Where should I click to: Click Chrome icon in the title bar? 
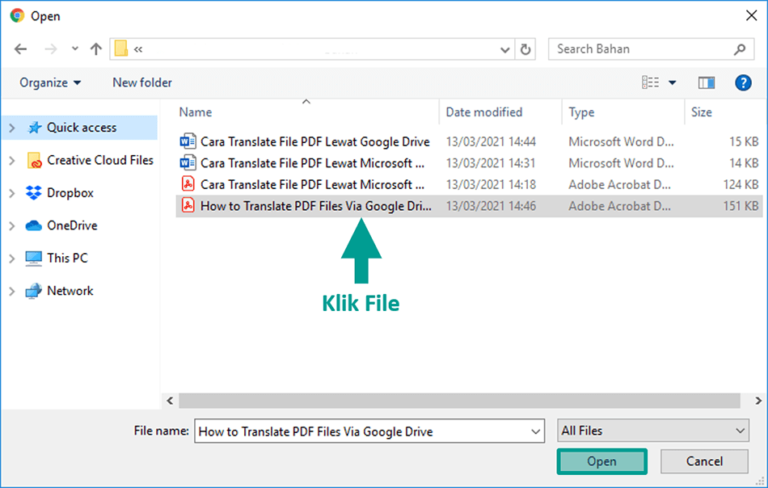18,16
